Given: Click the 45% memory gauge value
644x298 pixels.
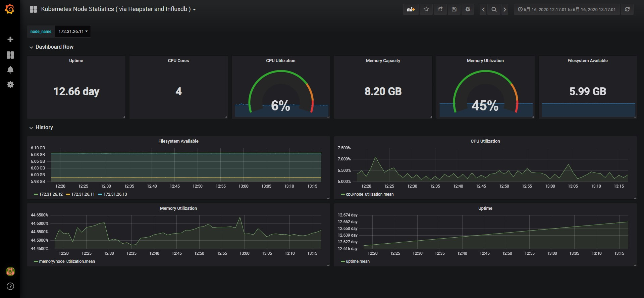Looking at the screenshot, I should tap(485, 106).
